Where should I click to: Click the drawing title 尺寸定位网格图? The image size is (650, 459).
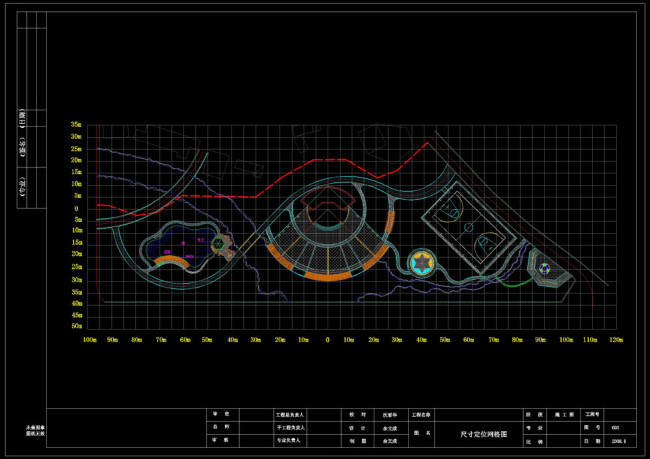(x=483, y=434)
